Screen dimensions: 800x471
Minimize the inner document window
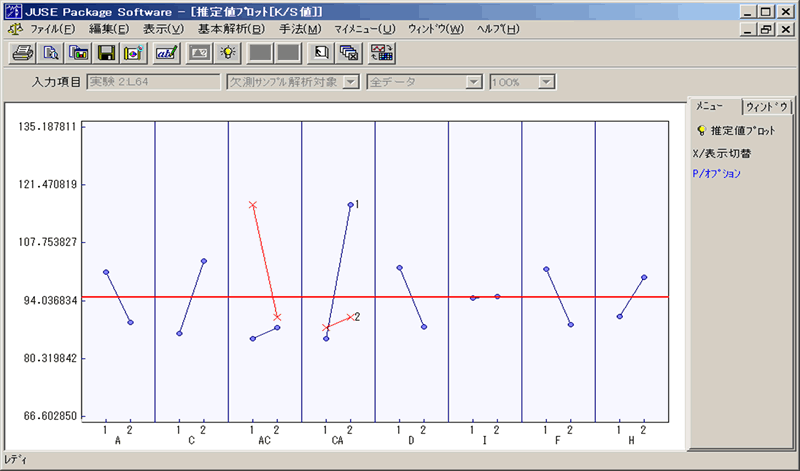[748, 30]
